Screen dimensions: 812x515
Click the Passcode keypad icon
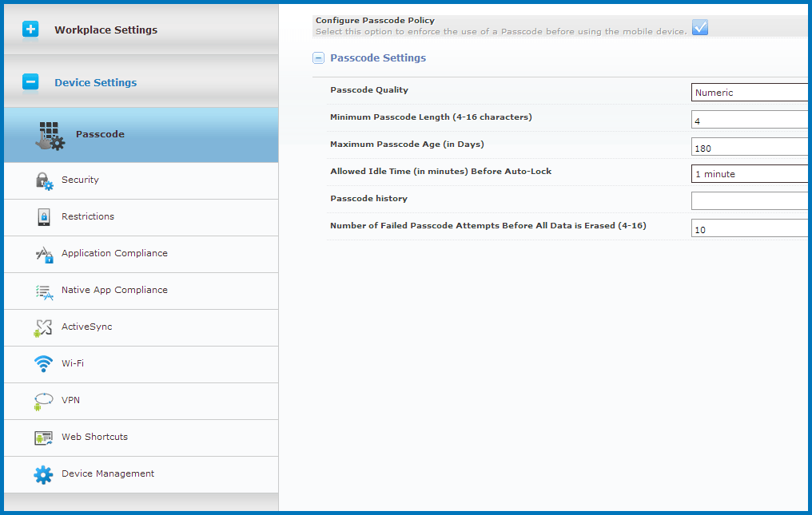pos(50,136)
